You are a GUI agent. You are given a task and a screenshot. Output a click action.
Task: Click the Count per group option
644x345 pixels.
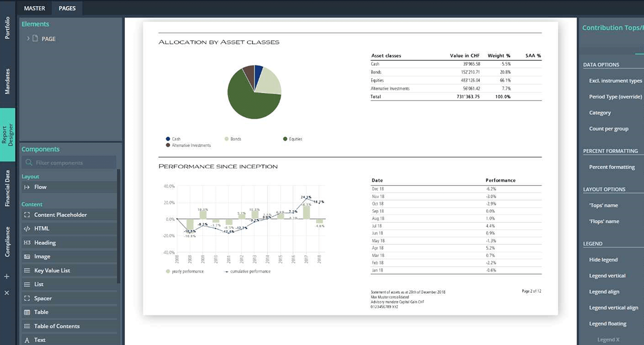(609, 129)
